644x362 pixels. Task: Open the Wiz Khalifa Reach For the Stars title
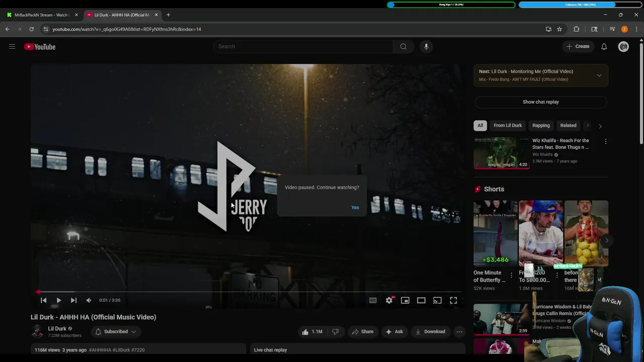pyautogui.click(x=560, y=144)
